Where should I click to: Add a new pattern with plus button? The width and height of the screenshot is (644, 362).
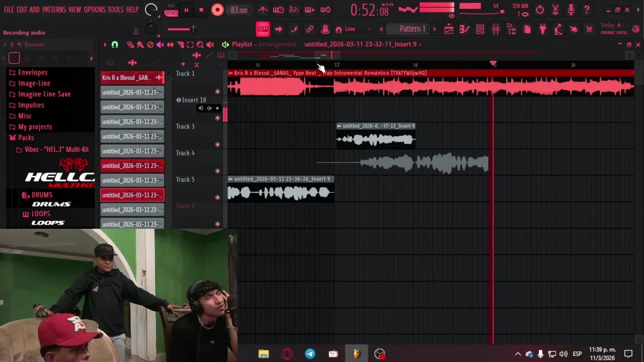click(434, 29)
